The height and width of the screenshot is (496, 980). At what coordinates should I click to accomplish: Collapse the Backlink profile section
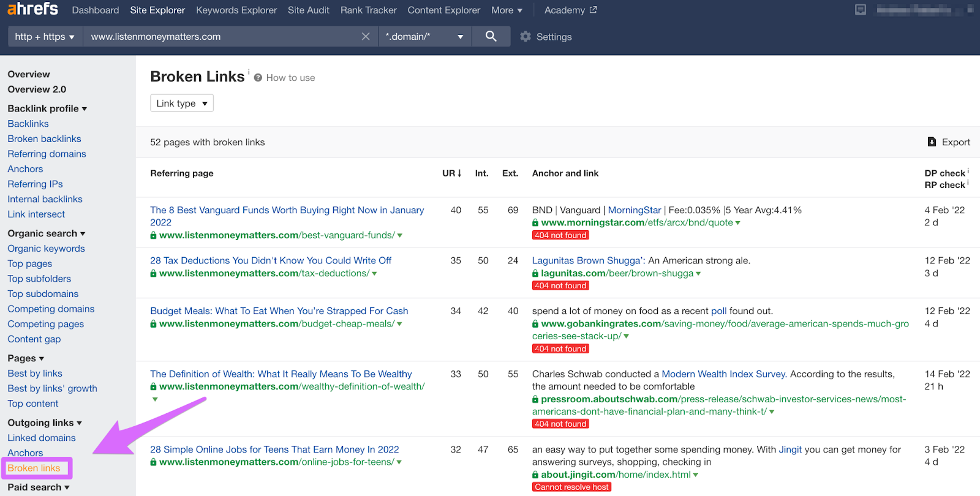[x=47, y=108]
